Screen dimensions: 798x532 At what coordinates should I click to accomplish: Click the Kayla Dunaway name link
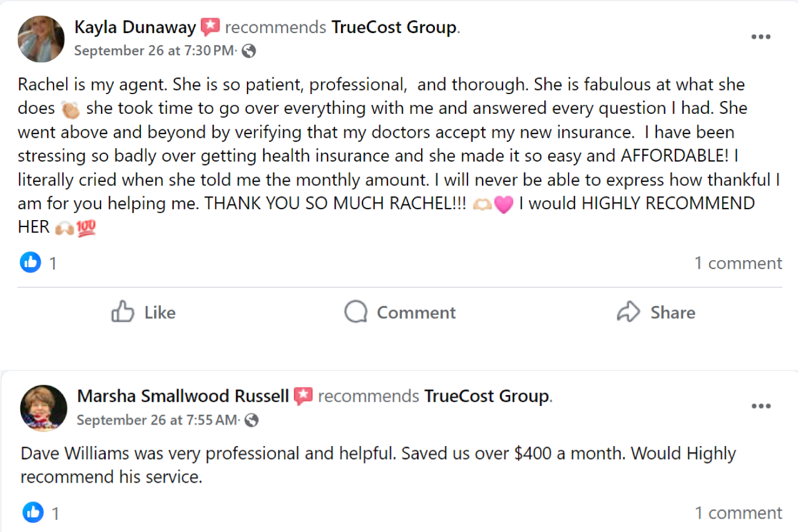(135, 27)
